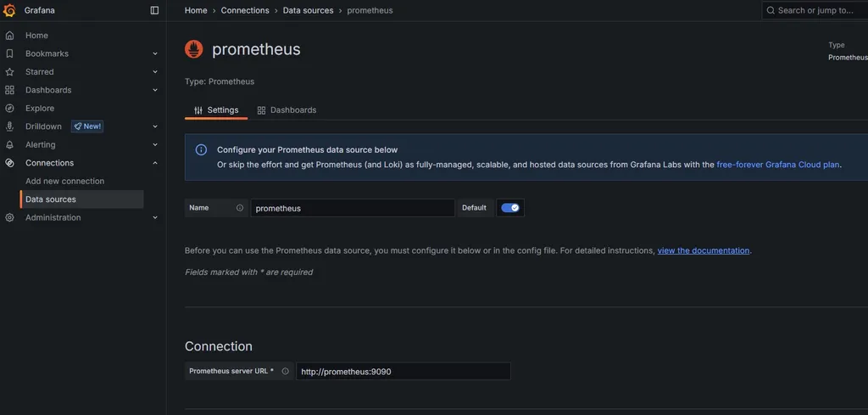The image size is (868, 415).
Task: Click the Dashboards tab grid icon
Action: click(261, 110)
